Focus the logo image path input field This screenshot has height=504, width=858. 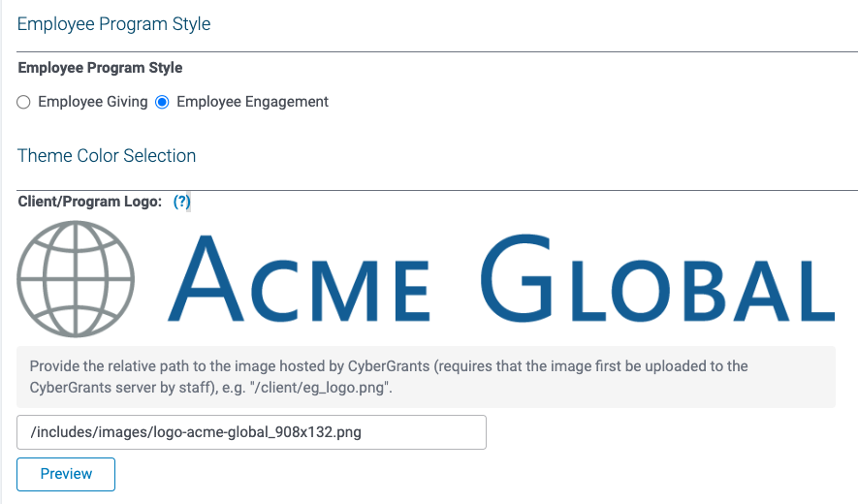(x=251, y=432)
